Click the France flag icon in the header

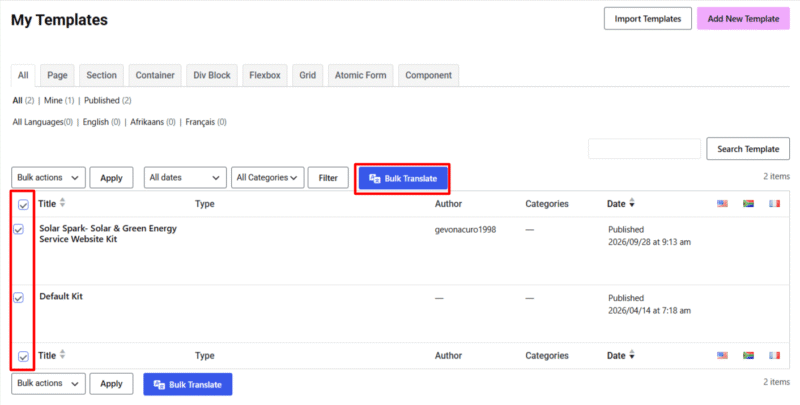tap(774, 204)
